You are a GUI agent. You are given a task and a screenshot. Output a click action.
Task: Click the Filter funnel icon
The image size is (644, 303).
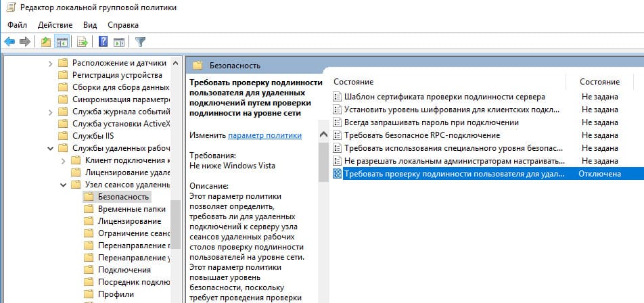click(x=141, y=41)
